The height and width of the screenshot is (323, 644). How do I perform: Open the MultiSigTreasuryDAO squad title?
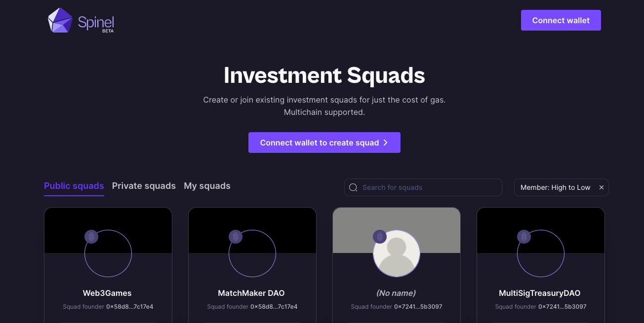[x=540, y=293]
